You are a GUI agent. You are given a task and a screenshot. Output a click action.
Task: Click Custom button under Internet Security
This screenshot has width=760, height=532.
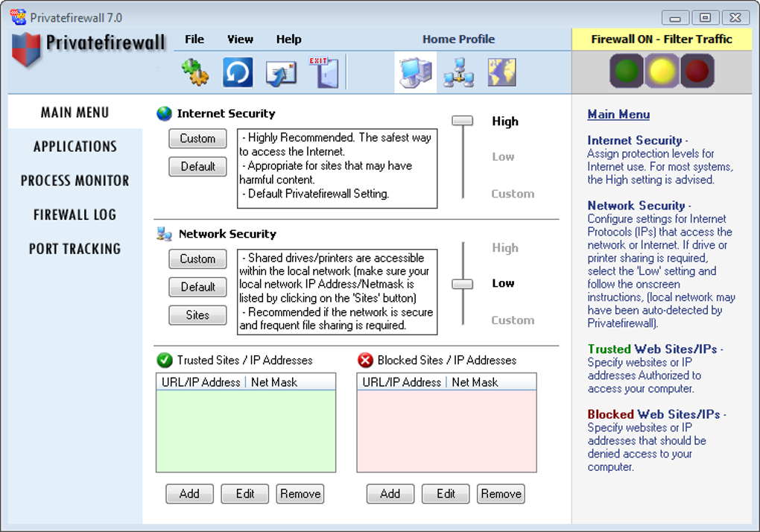(197, 139)
